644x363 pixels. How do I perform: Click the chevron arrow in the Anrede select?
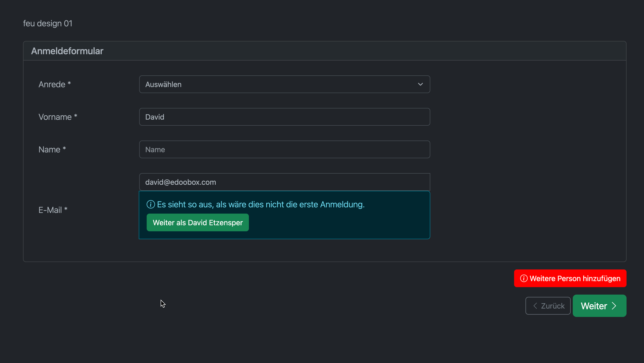[420, 84]
